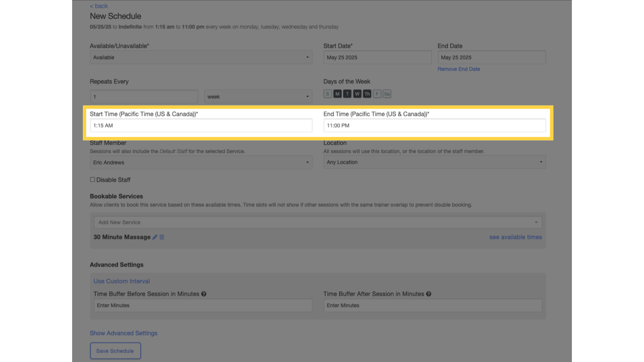Image resolution: width=644 pixels, height=362 pixels.
Task: Click the Time Buffer Before Session minutes field
Action: coord(203,305)
